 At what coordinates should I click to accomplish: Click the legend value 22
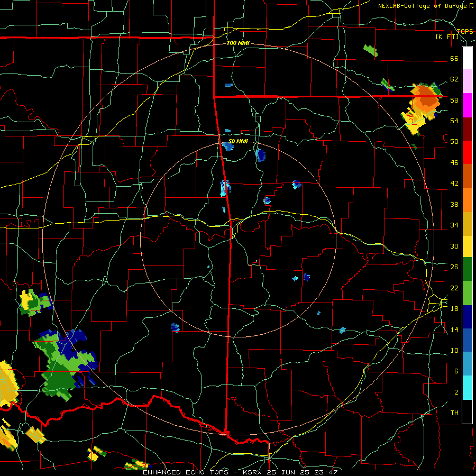click(x=454, y=288)
